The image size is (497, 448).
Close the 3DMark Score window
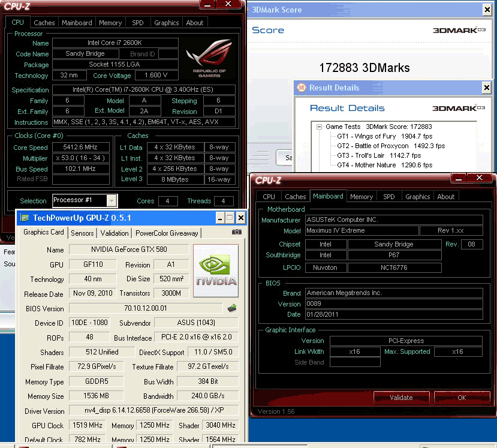[486, 10]
